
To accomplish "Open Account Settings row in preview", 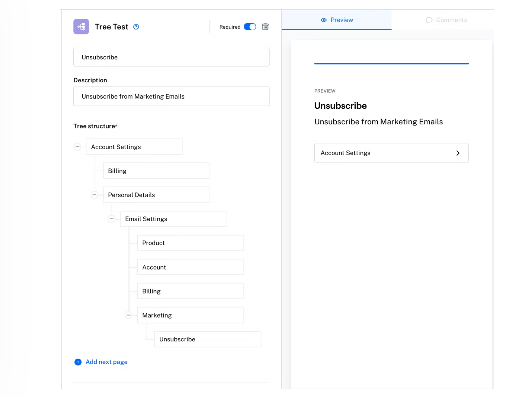I will point(392,153).
